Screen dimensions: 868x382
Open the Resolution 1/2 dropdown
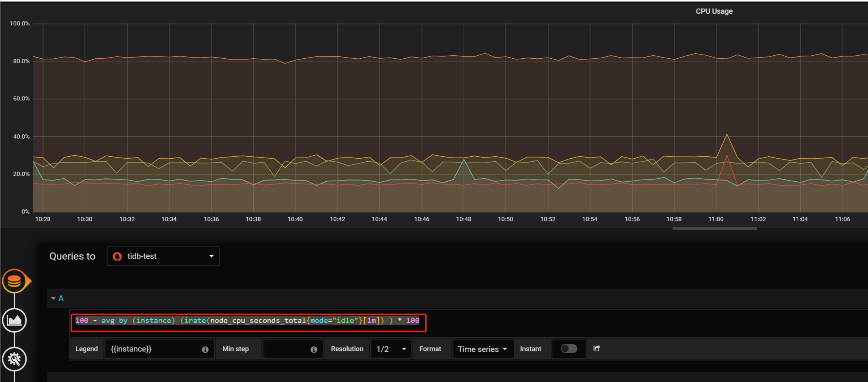[x=391, y=349]
